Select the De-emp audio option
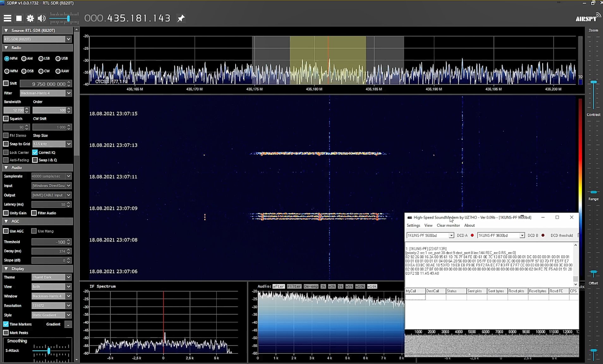 pos(311,286)
